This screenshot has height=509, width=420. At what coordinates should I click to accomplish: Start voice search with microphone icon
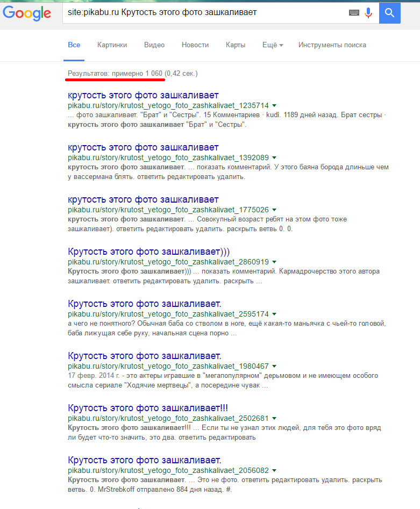pyautogui.click(x=368, y=13)
